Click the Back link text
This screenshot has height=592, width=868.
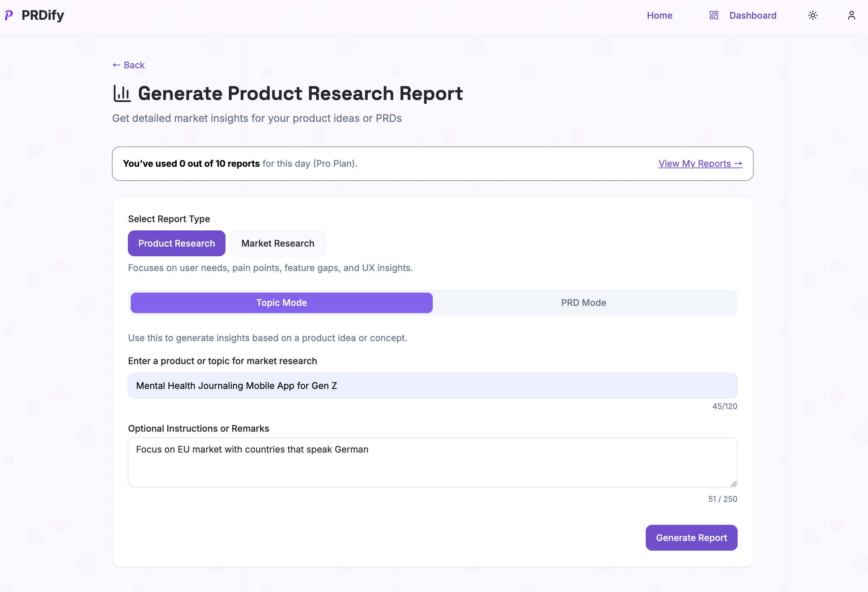pyautogui.click(x=133, y=65)
